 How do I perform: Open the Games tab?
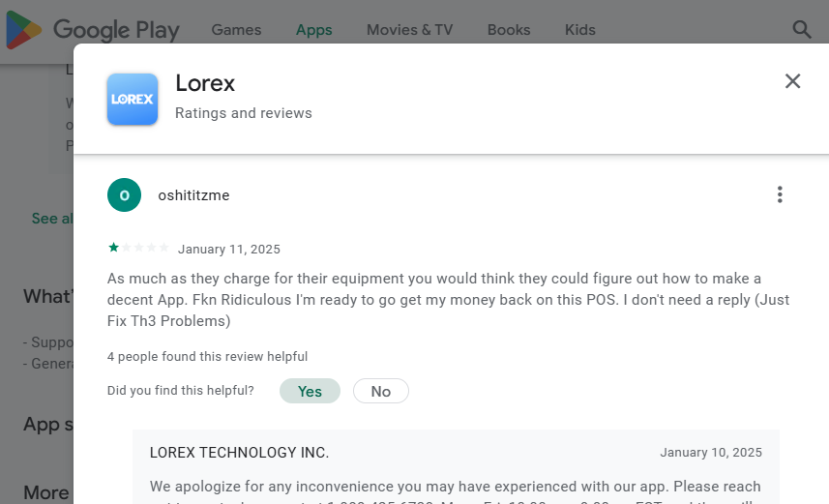[x=236, y=30]
